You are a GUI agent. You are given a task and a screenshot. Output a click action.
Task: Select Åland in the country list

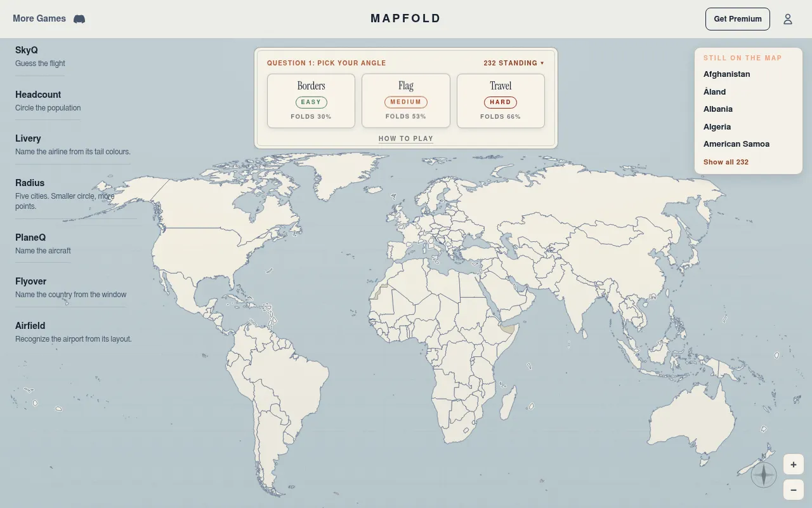pos(715,91)
